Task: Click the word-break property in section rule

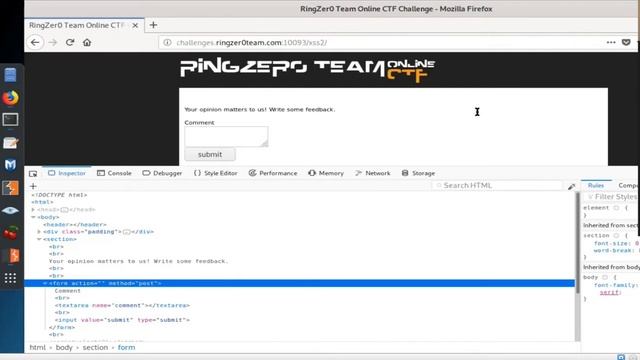Action: point(614,250)
